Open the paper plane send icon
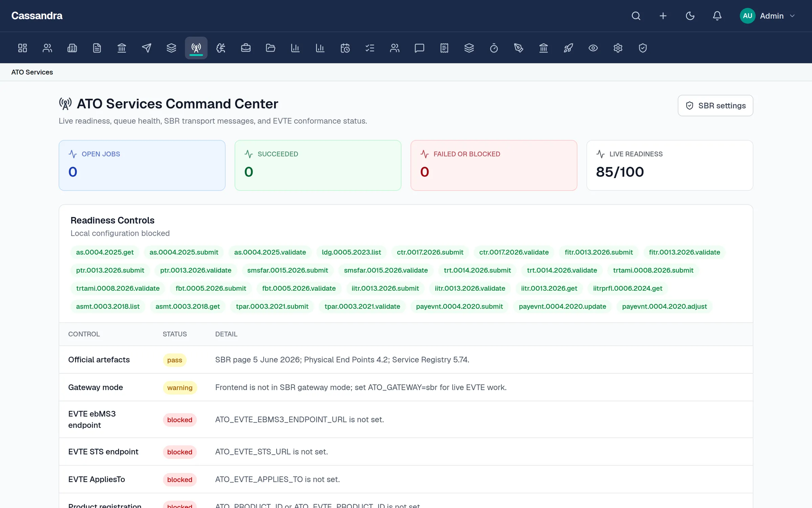 146,48
